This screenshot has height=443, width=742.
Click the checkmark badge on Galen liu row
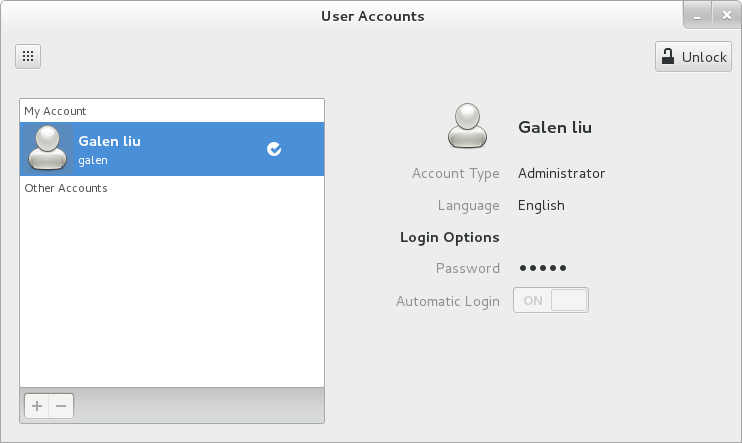(274, 149)
